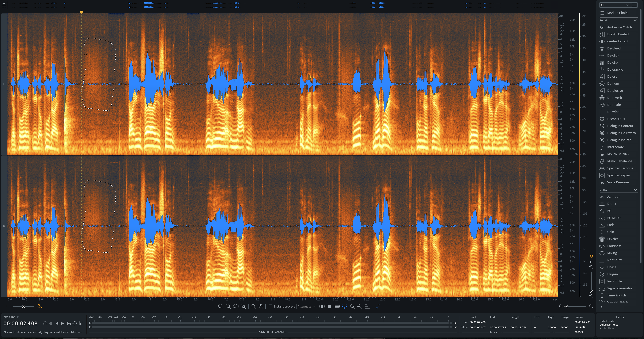Toggle headphone input monitoring
The width and height of the screenshot is (644, 339).
[x=45, y=323]
